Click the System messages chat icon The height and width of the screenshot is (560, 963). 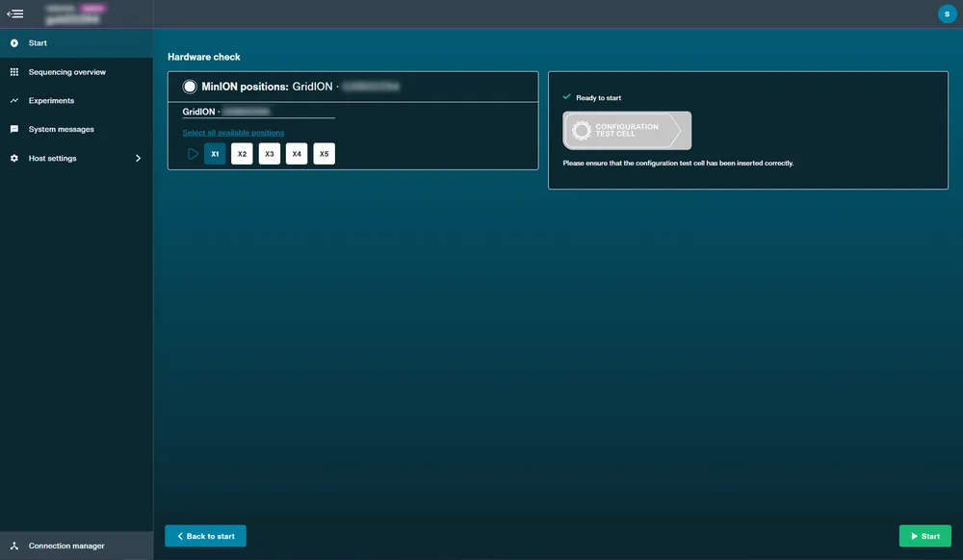(14, 130)
